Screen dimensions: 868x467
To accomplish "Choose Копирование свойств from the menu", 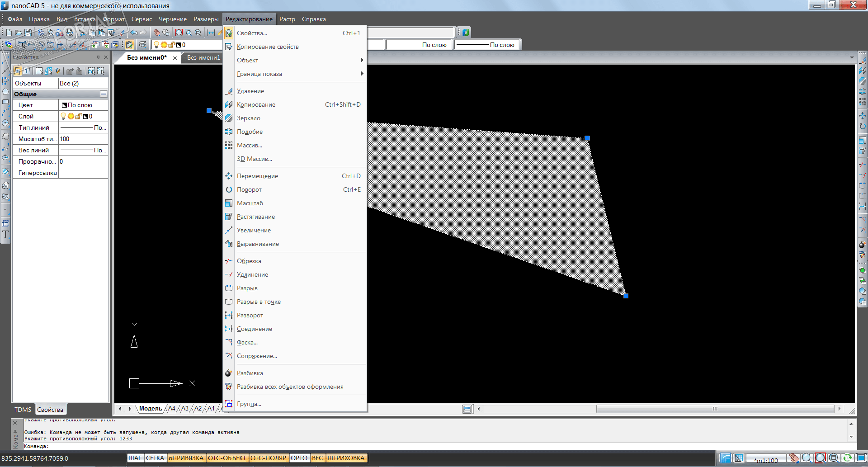I will [x=296, y=47].
